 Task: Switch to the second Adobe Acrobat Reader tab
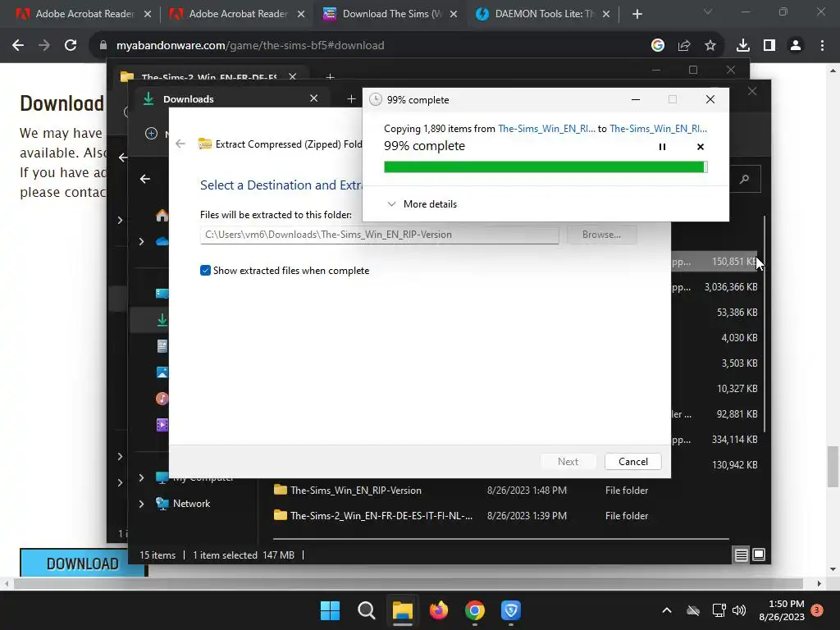(x=236, y=14)
